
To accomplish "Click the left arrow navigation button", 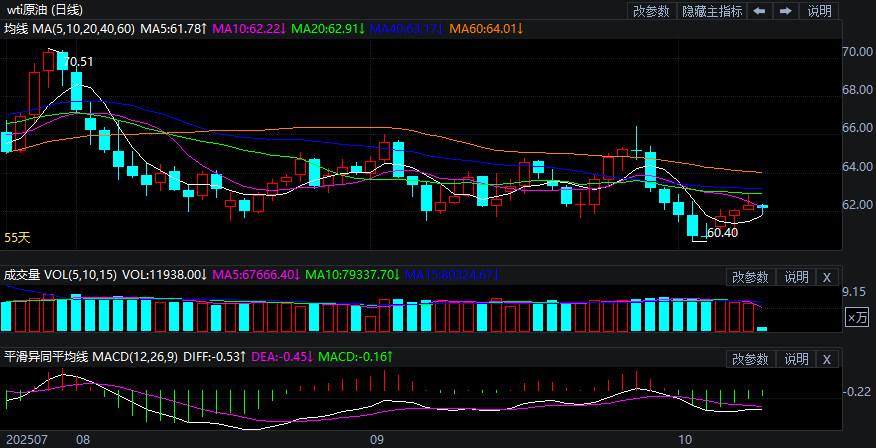I will coord(761,11).
